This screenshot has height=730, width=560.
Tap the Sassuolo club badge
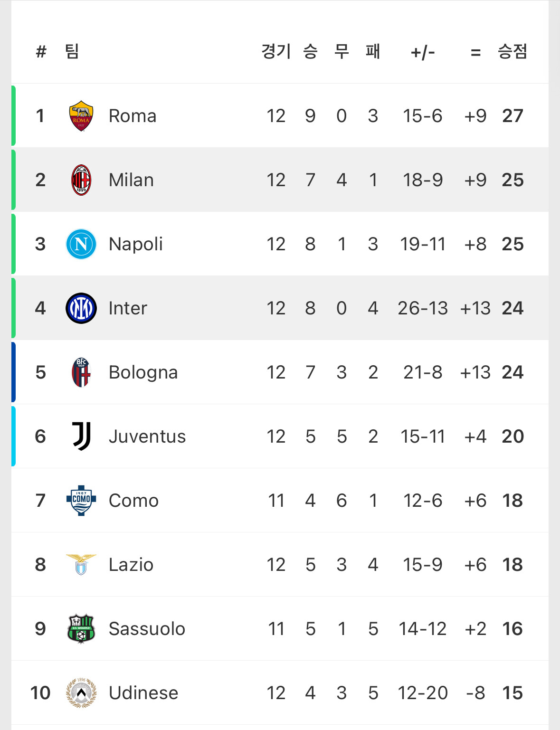pos(81,629)
